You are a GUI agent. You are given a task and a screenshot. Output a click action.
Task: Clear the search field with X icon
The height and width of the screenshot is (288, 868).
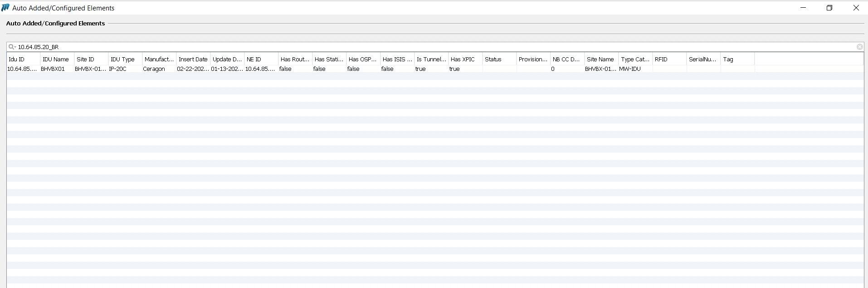859,47
